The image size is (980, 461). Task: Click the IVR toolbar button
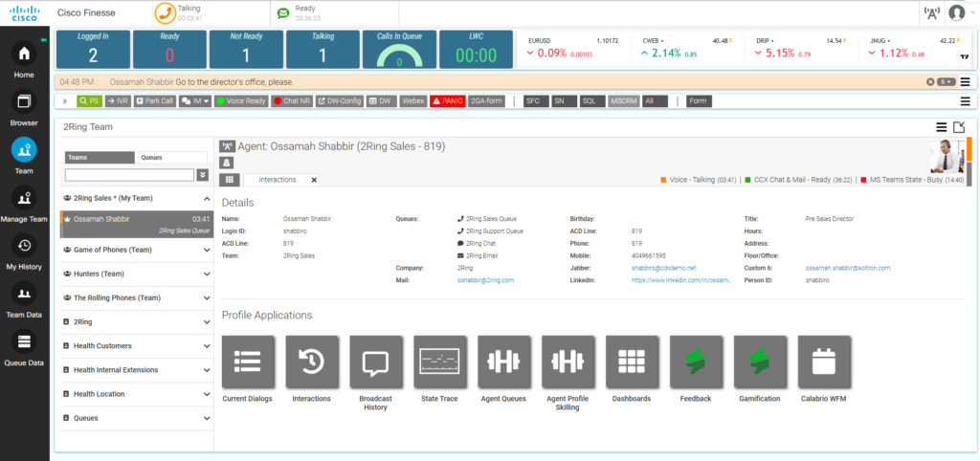point(118,101)
